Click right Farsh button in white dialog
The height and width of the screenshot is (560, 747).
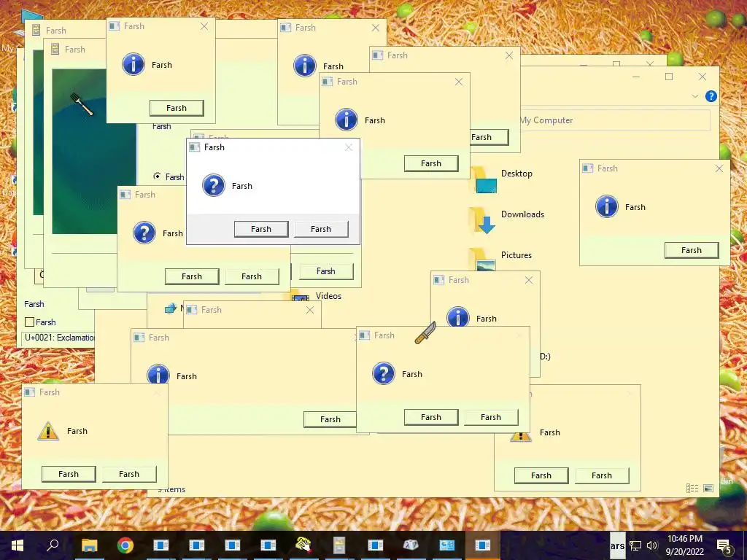(x=321, y=229)
